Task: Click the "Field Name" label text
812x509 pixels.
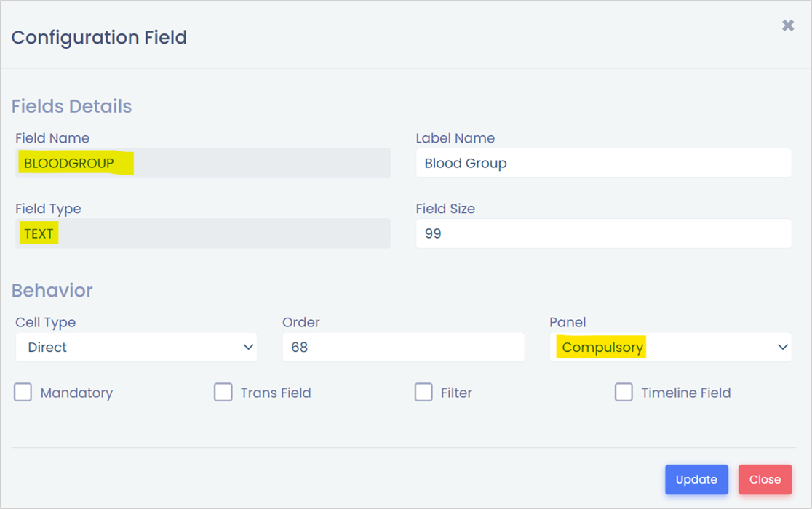Action: point(52,138)
